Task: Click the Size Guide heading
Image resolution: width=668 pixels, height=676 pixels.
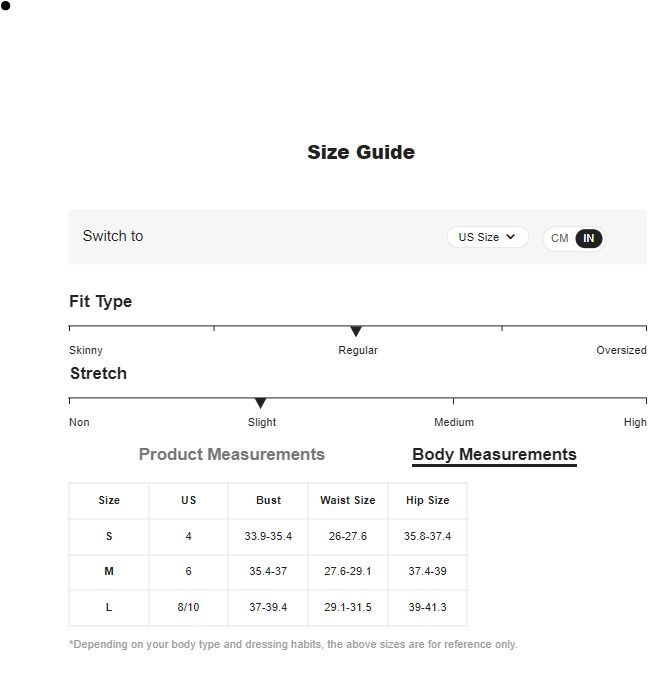Action: tap(361, 152)
